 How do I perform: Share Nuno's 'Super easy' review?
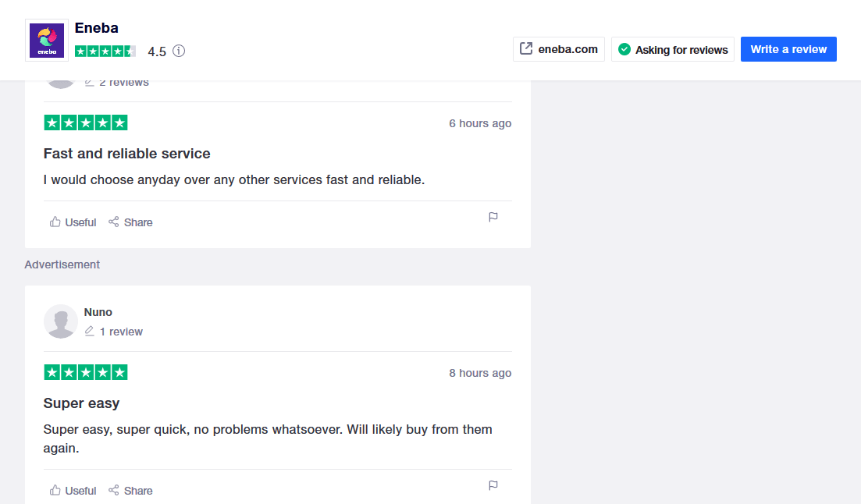(130, 491)
